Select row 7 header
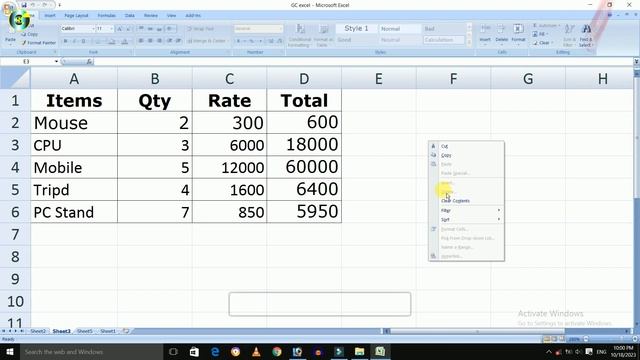This screenshot has height=360, width=640. (15, 234)
